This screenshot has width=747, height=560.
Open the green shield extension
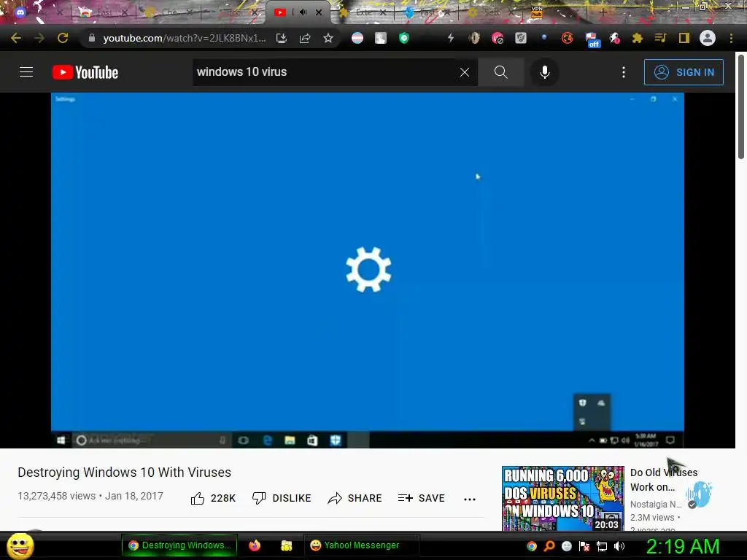(x=404, y=38)
